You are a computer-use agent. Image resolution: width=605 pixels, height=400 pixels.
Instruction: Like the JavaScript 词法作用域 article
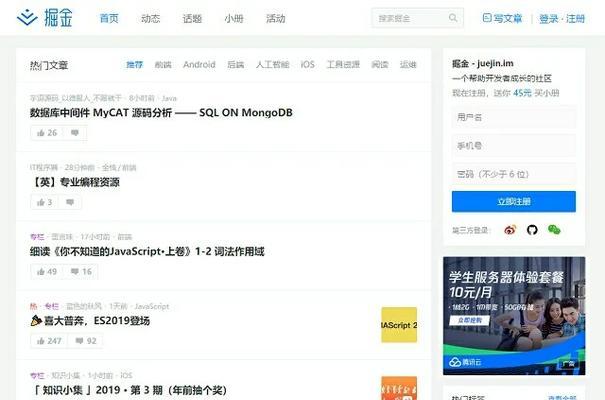(x=47, y=272)
